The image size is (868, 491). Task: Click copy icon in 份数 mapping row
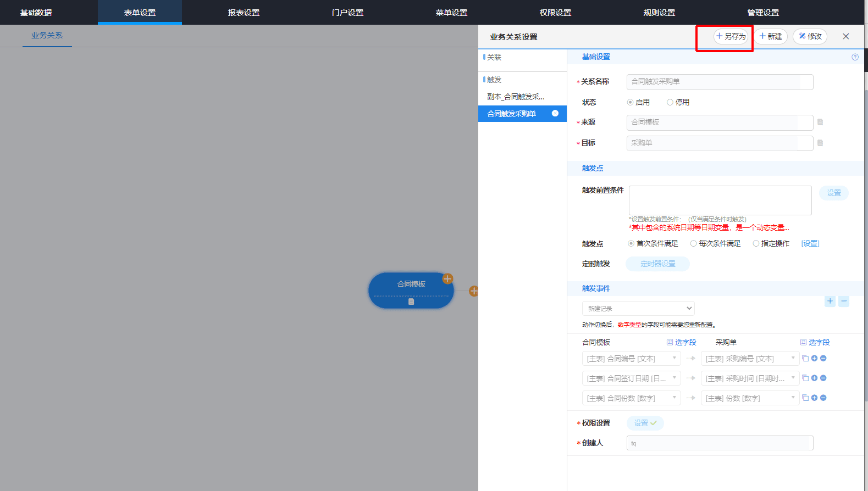[x=805, y=398]
